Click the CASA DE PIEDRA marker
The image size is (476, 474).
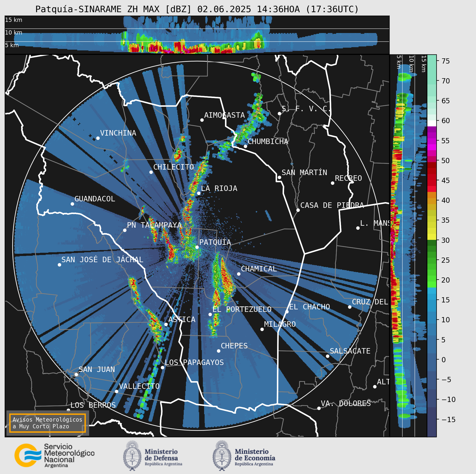coord(298,210)
